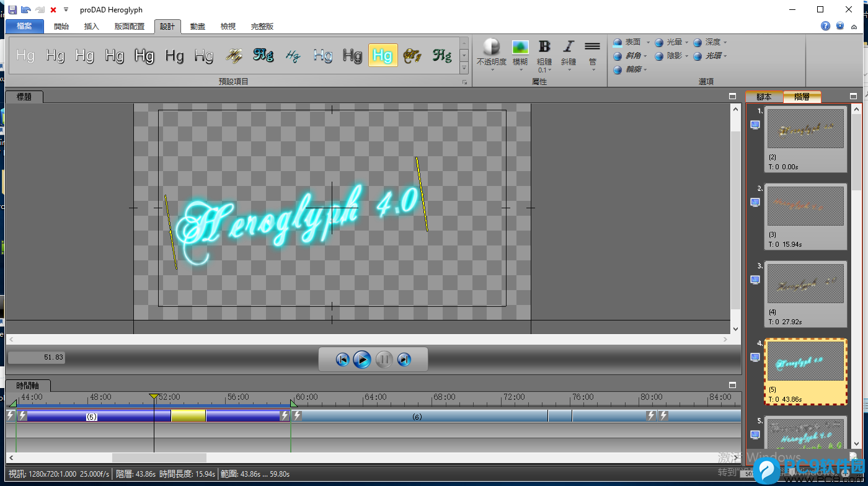Image resolution: width=868 pixels, height=486 pixels.
Task: Select layer thumbnail (3) at 15.94s
Action: [805, 216]
